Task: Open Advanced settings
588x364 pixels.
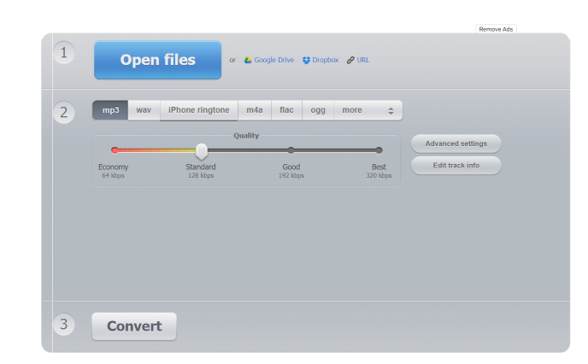Action: pyautogui.click(x=456, y=144)
